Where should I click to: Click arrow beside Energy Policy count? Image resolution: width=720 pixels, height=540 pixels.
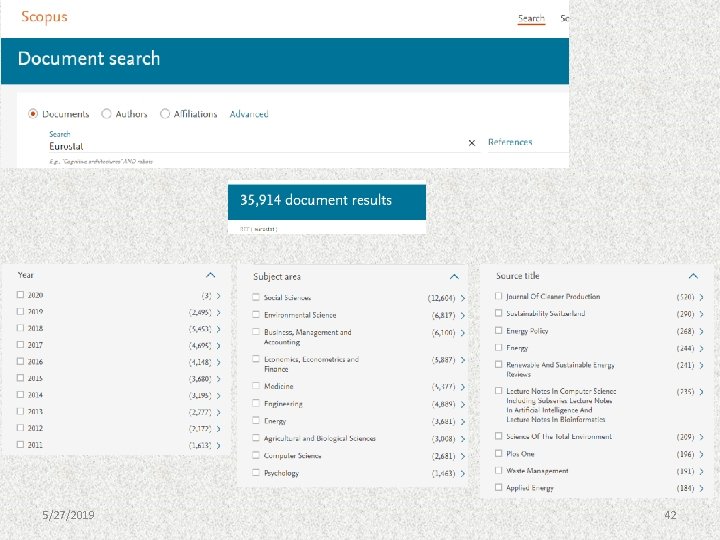click(x=702, y=332)
